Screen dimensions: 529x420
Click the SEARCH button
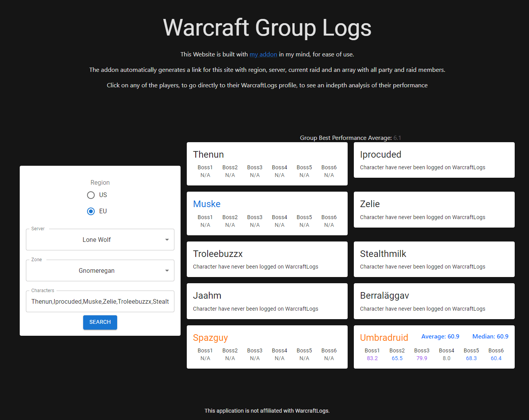tap(100, 322)
